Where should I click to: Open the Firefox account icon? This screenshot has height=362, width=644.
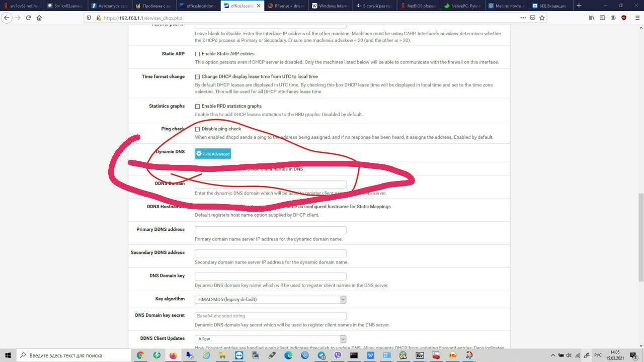[613, 18]
